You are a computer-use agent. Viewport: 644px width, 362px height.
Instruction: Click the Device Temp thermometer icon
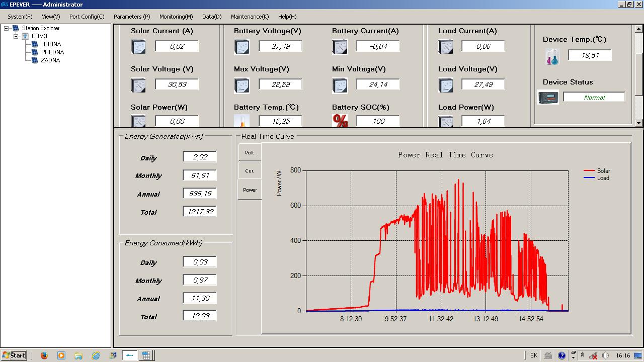[x=552, y=57]
